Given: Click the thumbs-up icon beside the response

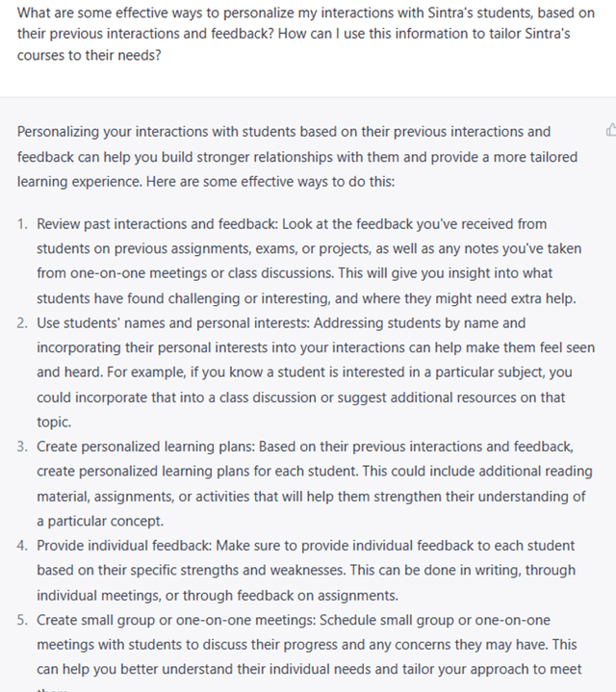Looking at the screenshot, I should click(x=611, y=130).
